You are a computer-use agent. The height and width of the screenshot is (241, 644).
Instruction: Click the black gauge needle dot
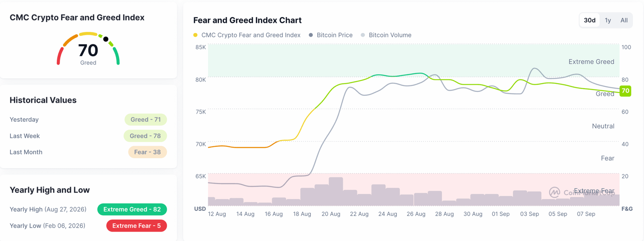(x=106, y=39)
